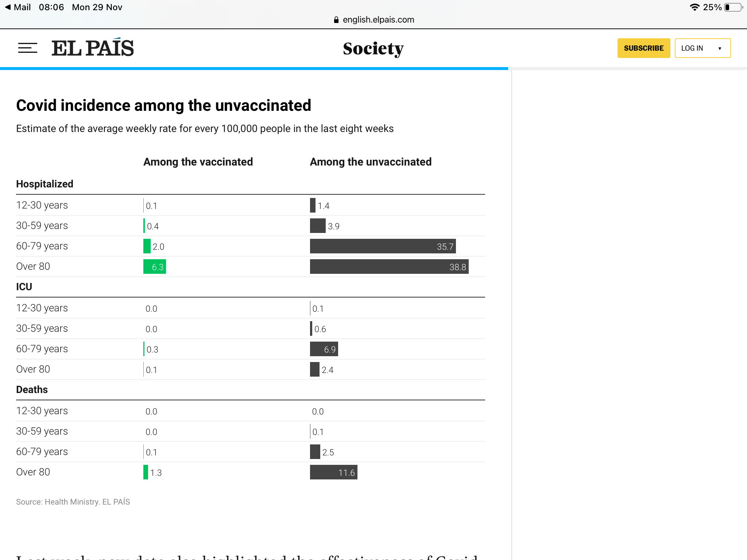Screen dimensions: 747x560
Task: Click the Source: Health Ministry caption
Action: click(73, 502)
